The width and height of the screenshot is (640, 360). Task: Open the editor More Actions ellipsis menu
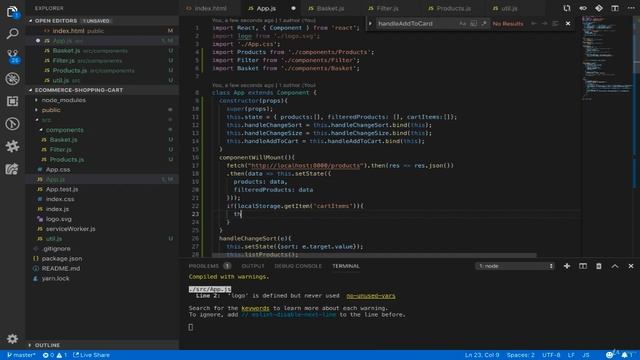click(631, 8)
